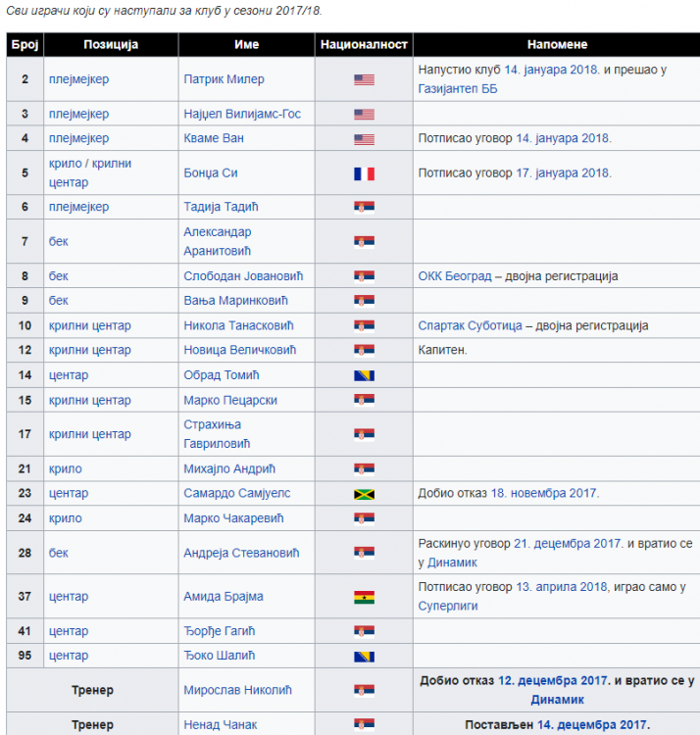Click the Мирослав Николић coach link
700x735 pixels.
click(237, 690)
